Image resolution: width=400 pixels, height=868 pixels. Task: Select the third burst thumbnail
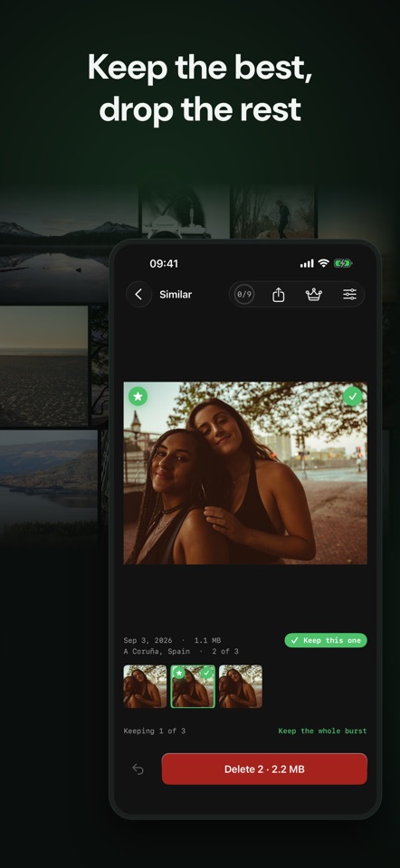[241, 686]
